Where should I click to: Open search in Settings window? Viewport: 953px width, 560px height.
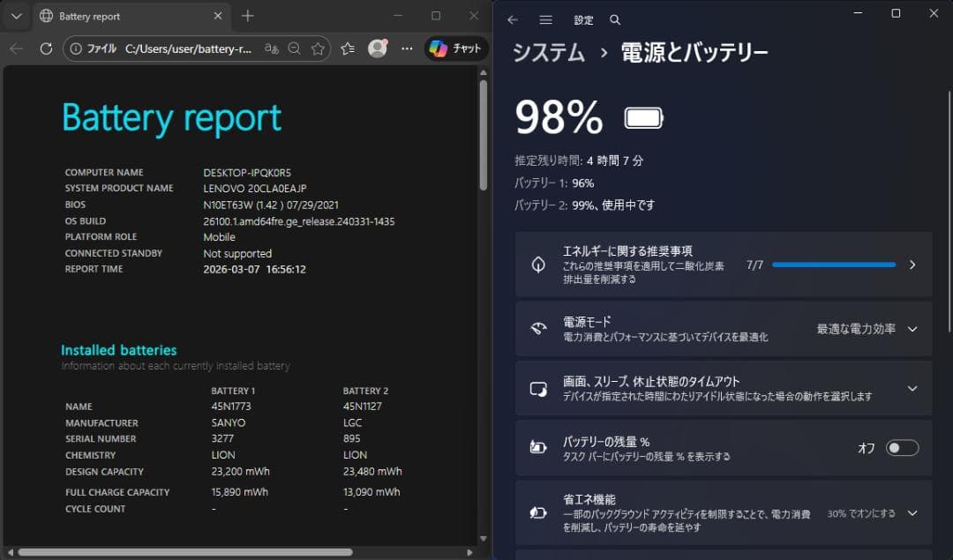coord(615,20)
